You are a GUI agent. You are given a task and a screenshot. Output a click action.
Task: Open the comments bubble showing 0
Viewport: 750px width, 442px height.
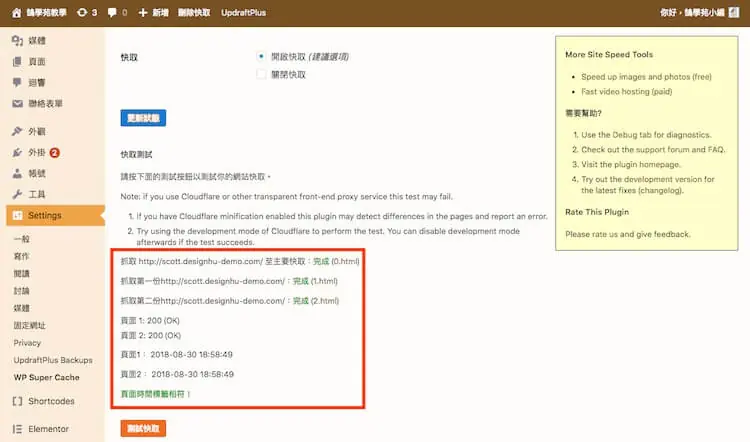pyautogui.click(x=112, y=12)
